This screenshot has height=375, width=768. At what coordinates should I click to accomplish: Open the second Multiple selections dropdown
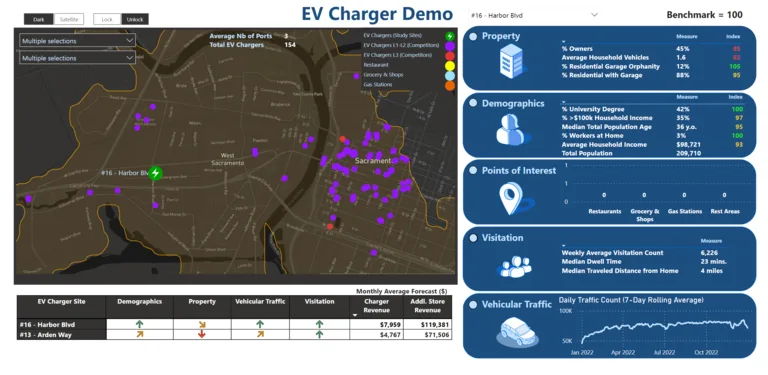coord(77,58)
